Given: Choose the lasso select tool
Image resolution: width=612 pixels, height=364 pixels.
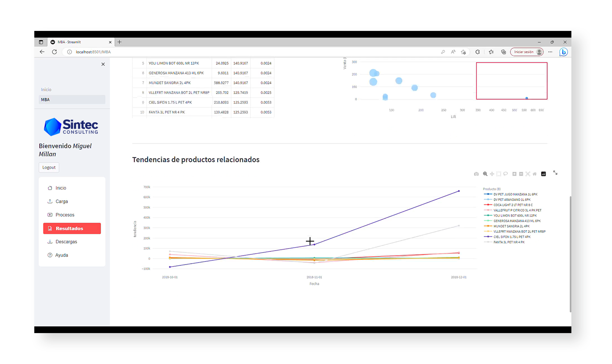Looking at the screenshot, I should click(505, 174).
